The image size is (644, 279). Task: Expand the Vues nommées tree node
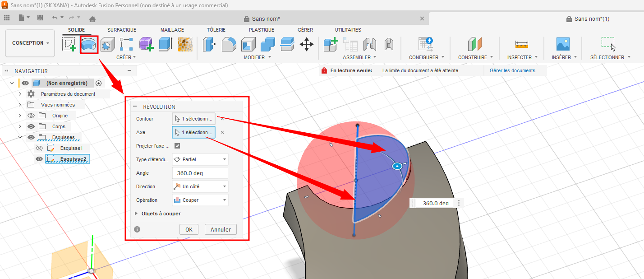(x=20, y=105)
